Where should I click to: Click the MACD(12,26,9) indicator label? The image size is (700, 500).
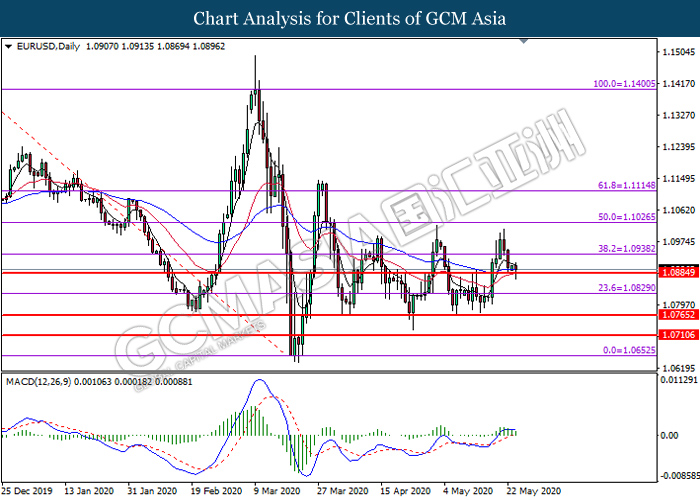[x=40, y=384]
